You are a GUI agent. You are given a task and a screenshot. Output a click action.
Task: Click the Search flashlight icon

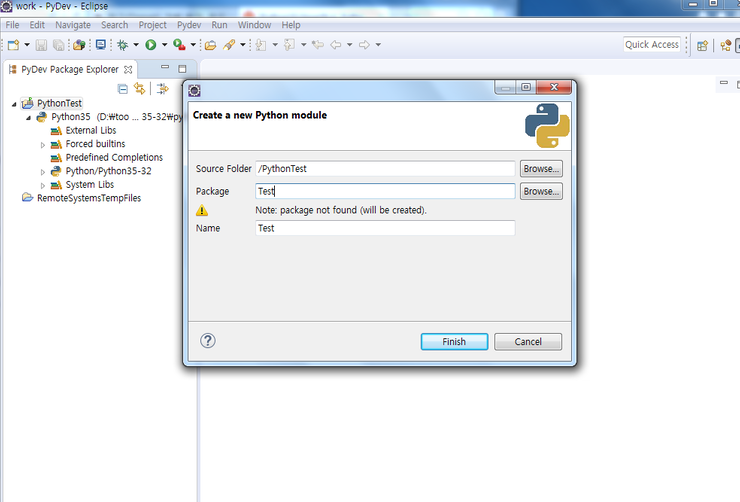pos(229,45)
